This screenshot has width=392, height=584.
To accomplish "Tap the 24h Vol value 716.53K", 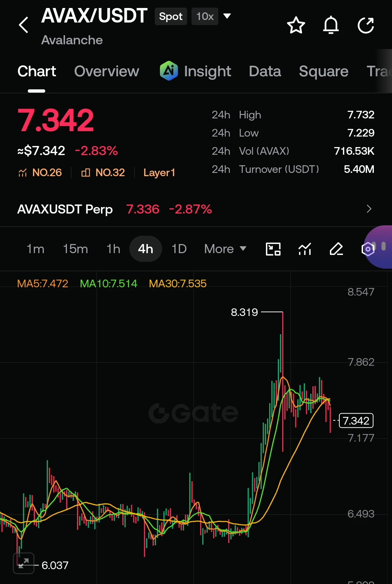I will tap(354, 151).
